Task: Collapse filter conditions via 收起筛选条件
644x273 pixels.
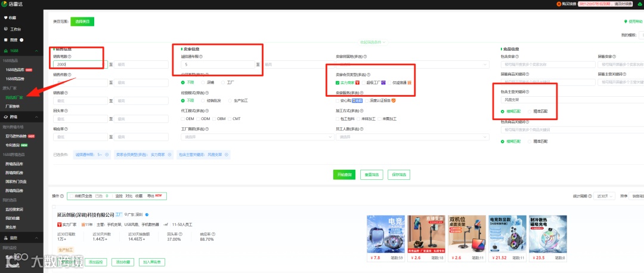Action: point(373,42)
